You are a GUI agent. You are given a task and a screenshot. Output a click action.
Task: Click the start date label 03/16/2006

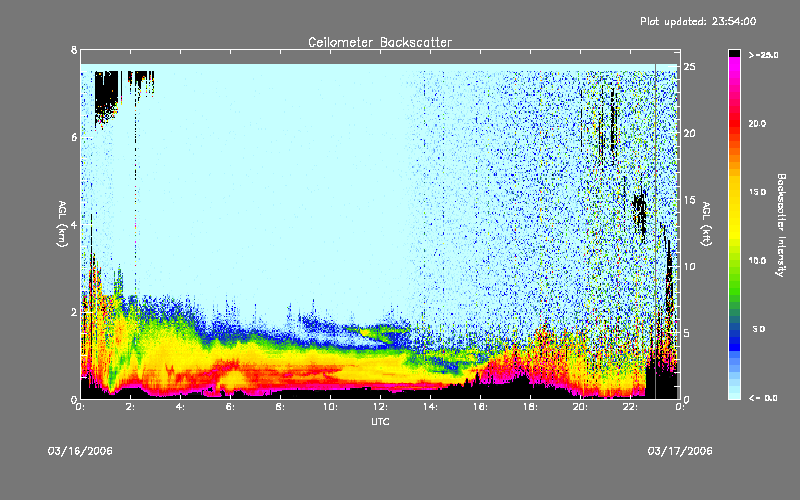click(x=80, y=451)
